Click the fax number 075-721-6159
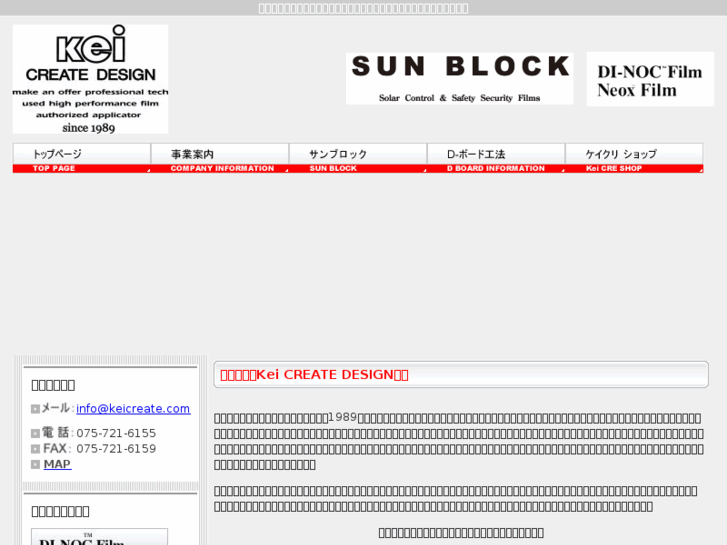Viewport: 727px width, 545px height. pyautogui.click(x=116, y=449)
